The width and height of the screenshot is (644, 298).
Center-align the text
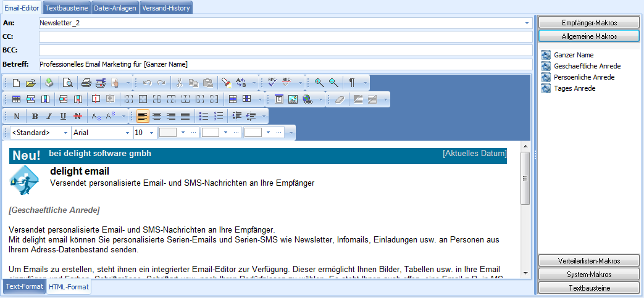coord(156,116)
